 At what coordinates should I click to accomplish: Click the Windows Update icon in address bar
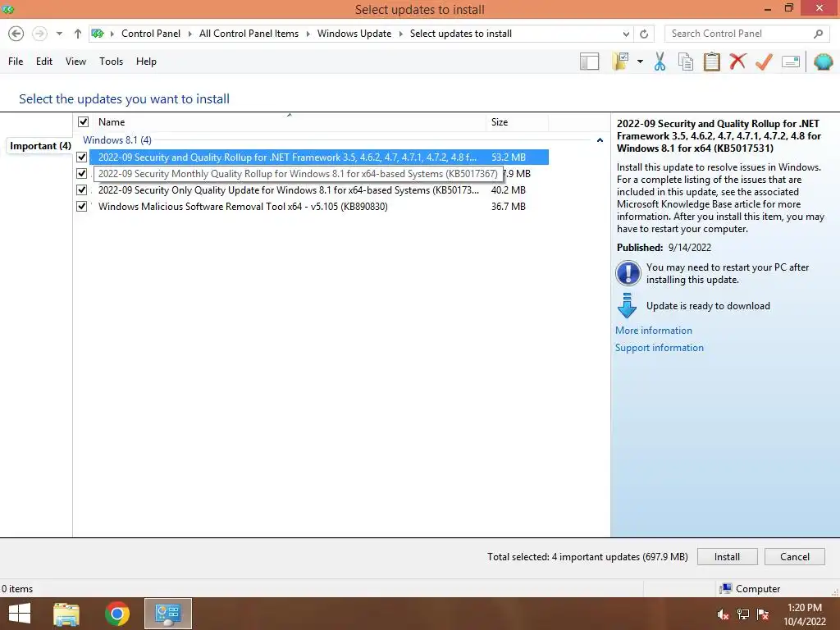(98, 34)
